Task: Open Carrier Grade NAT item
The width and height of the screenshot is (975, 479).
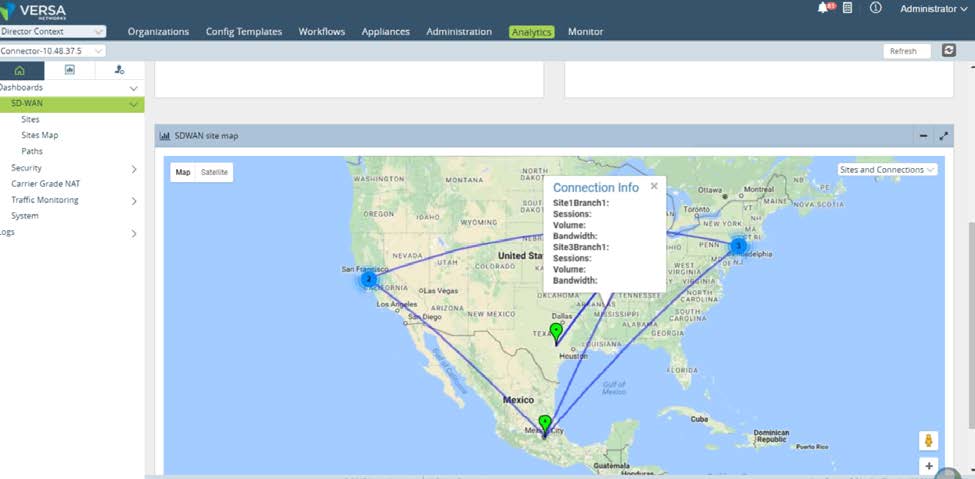Action: click(45, 184)
